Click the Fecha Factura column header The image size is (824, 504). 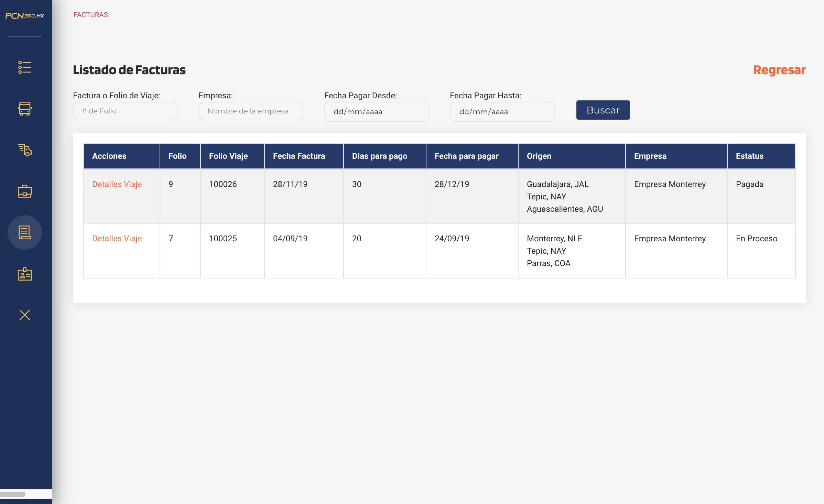point(304,156)
